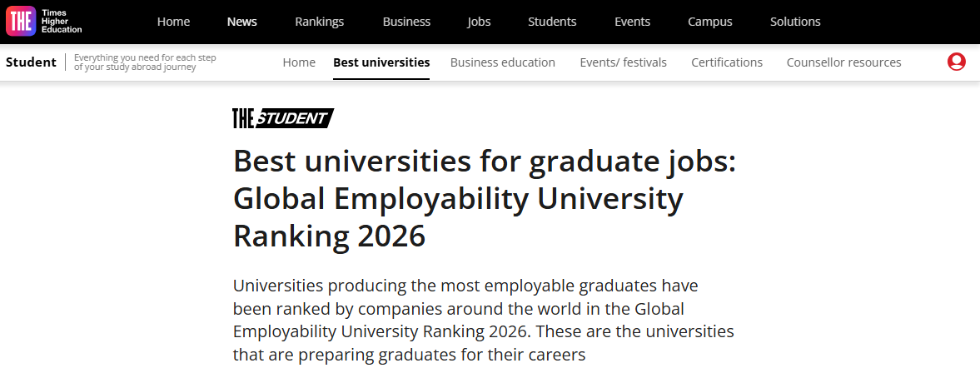Expand the Rankings menu
Screen dimensions: 980x368
tap(320, 22)
